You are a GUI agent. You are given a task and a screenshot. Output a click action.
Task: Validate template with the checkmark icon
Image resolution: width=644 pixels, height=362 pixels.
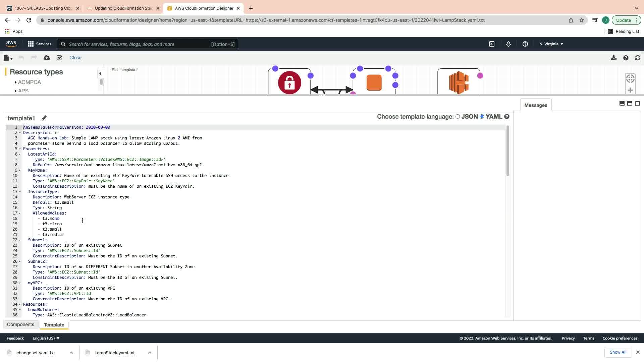59,58
